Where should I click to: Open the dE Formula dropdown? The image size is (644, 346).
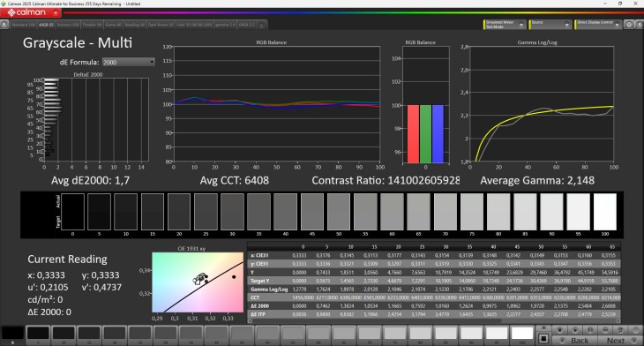(129, 62)
